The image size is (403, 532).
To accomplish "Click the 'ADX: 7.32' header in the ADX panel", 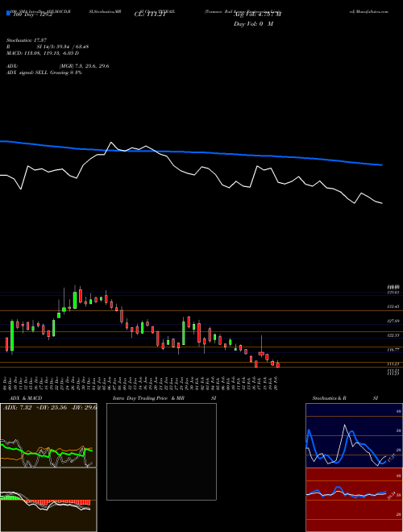I will click(x=17, y=407).
